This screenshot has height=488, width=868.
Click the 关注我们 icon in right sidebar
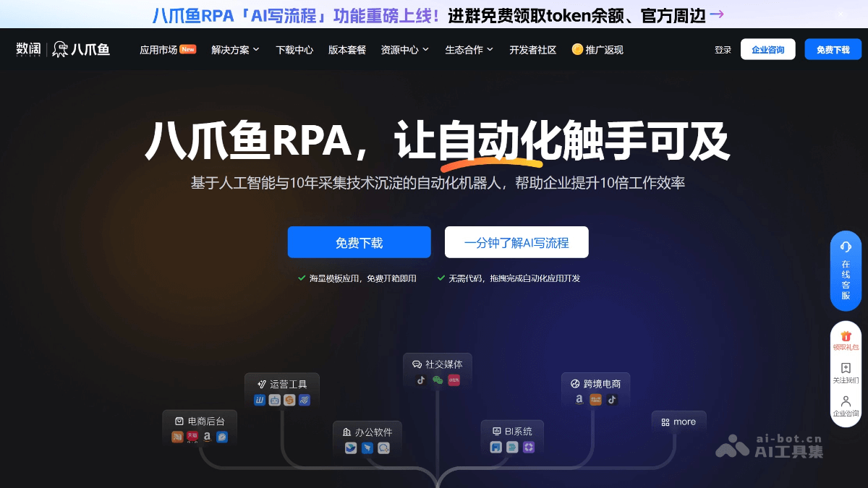pos(846,369)
